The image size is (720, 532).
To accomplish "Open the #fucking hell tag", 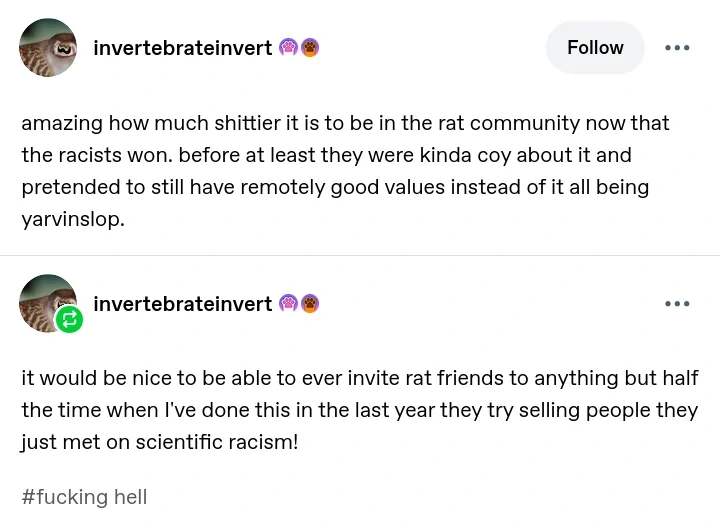I will (x=84, y=497).
